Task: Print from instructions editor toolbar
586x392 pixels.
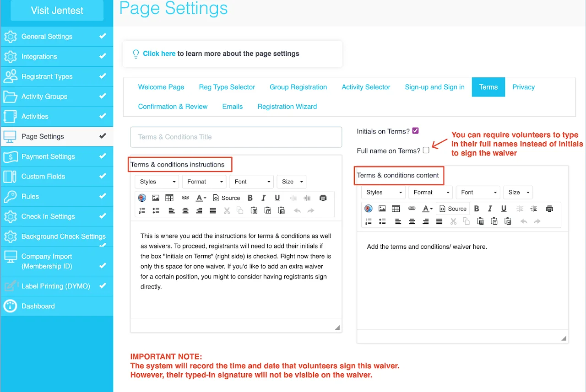Action: [323, 198]
